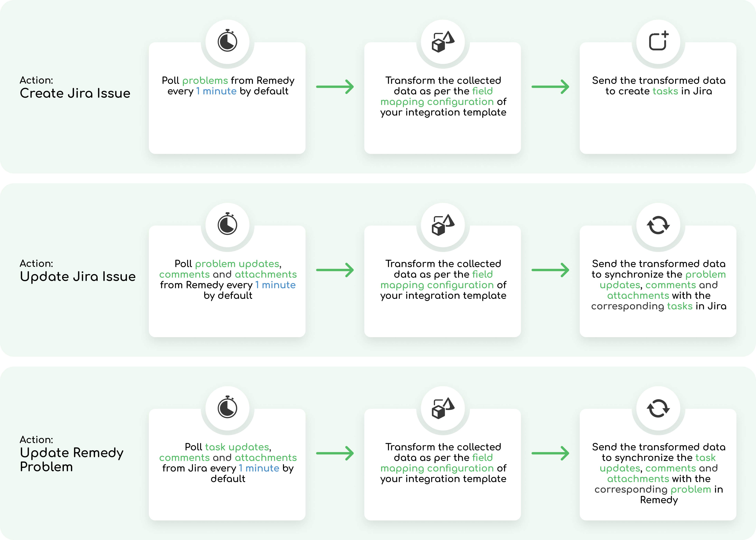
Task: Click the green arrow after 'Poll task updates' card
Action: point(335,453)
